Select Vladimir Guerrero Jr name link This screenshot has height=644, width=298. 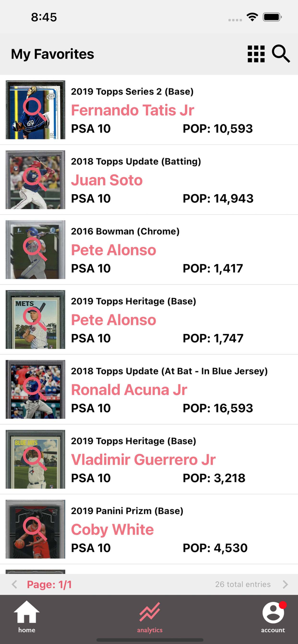click(143, 460)
